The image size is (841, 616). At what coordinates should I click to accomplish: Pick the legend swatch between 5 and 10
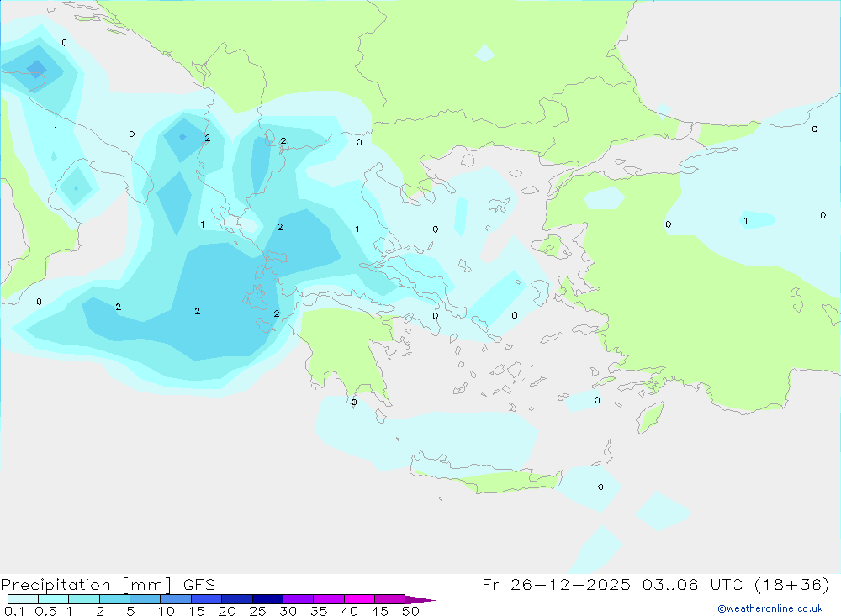coord(145,599)
